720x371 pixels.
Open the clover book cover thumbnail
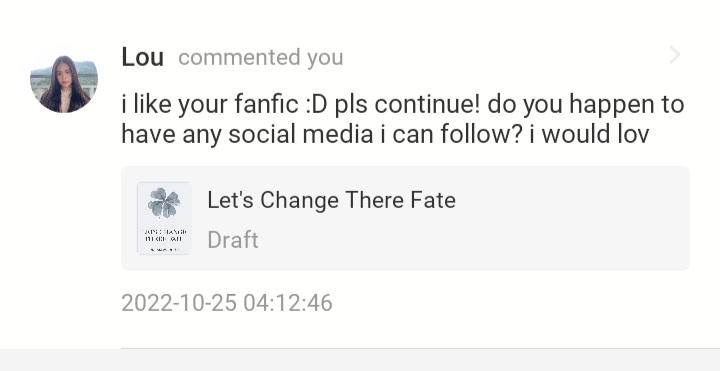(x=164, y=218)
